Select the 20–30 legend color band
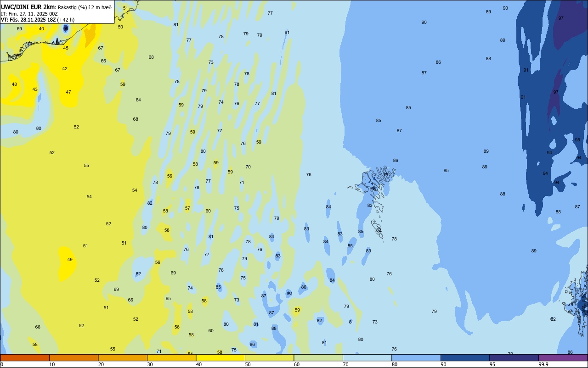 [123, 357]
